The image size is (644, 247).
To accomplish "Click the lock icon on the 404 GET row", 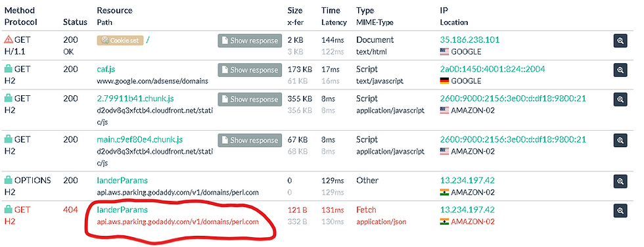I will click(x=8, y=210).
